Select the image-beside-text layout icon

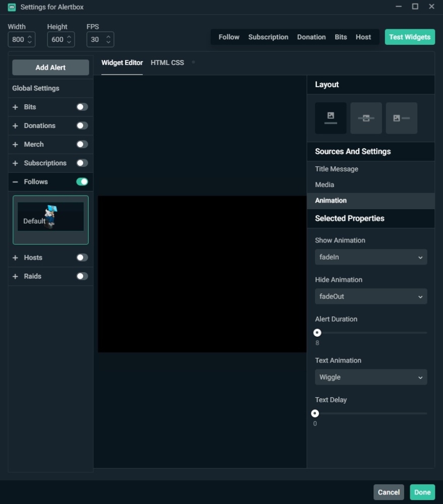coord(402,118)
